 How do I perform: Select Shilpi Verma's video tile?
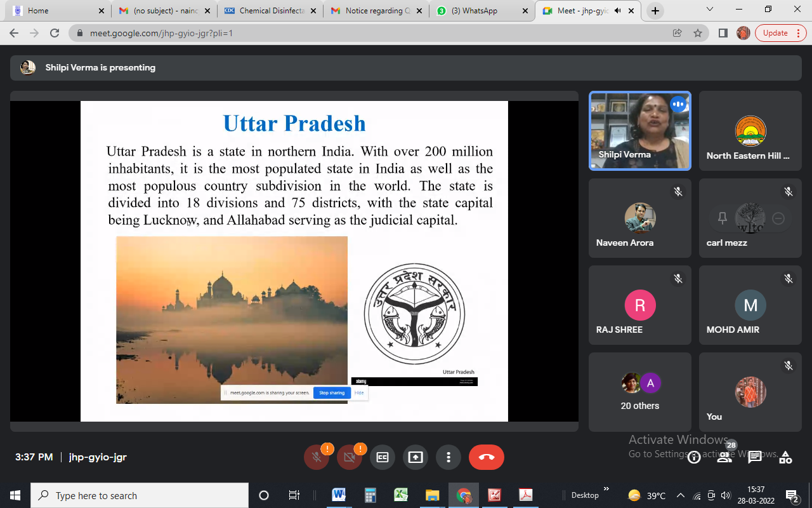[x=640, y=131]
